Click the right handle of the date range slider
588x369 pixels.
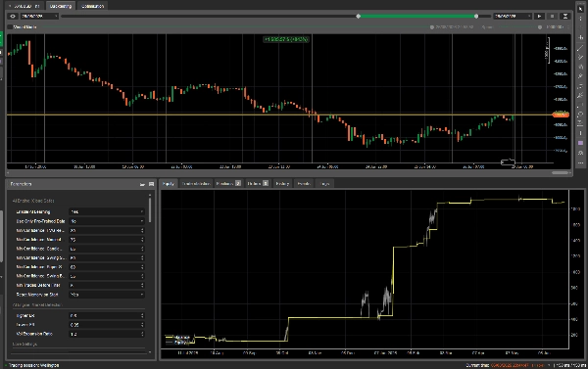click(x=476, y=16)
